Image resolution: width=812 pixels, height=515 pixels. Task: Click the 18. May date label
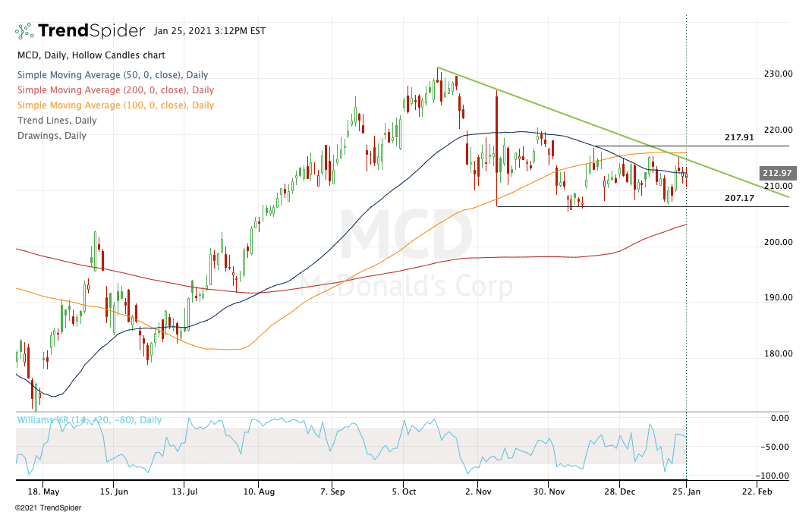tap(43, 491)
